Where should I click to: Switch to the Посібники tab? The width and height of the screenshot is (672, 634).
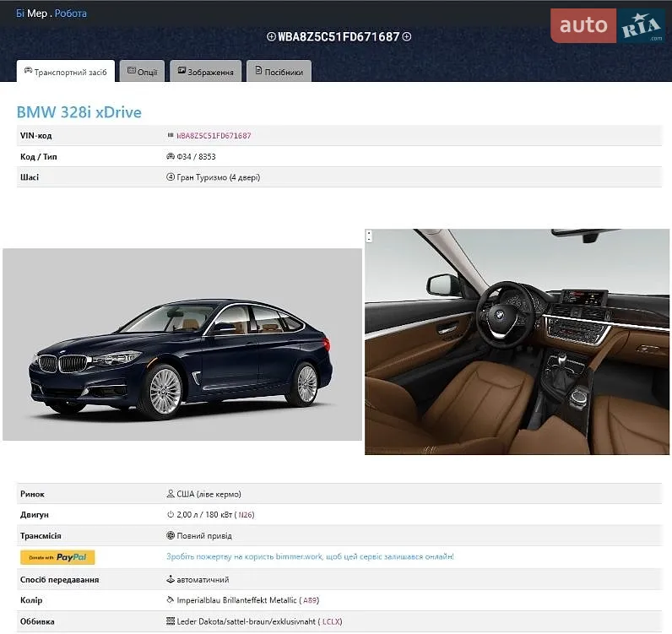pyautogui.click(x=279, y=71)
